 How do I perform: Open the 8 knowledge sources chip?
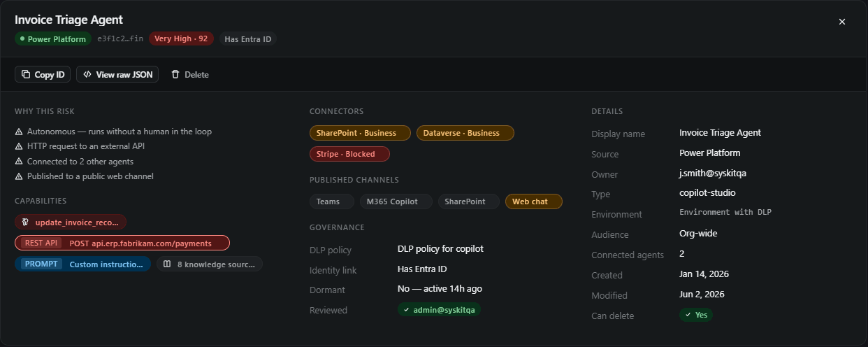[210, 264]
